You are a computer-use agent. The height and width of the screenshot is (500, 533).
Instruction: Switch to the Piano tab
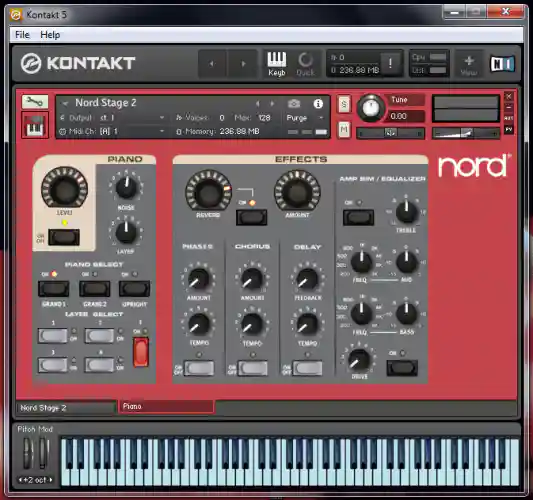(166, 406)
